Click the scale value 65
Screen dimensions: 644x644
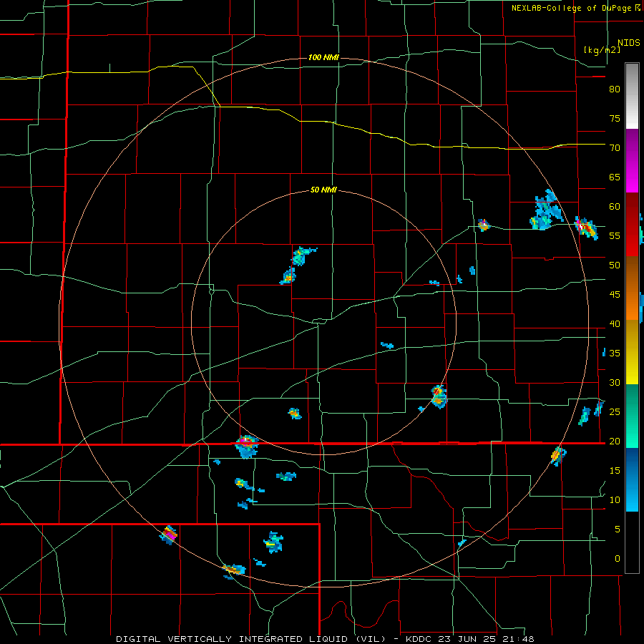(x=615, y=177)
